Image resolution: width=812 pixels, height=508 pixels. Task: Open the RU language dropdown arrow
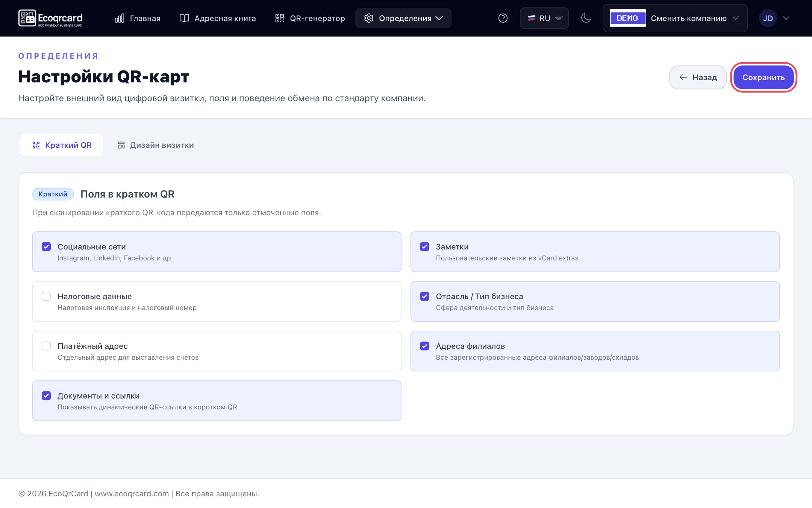click(x=559, y=18)
